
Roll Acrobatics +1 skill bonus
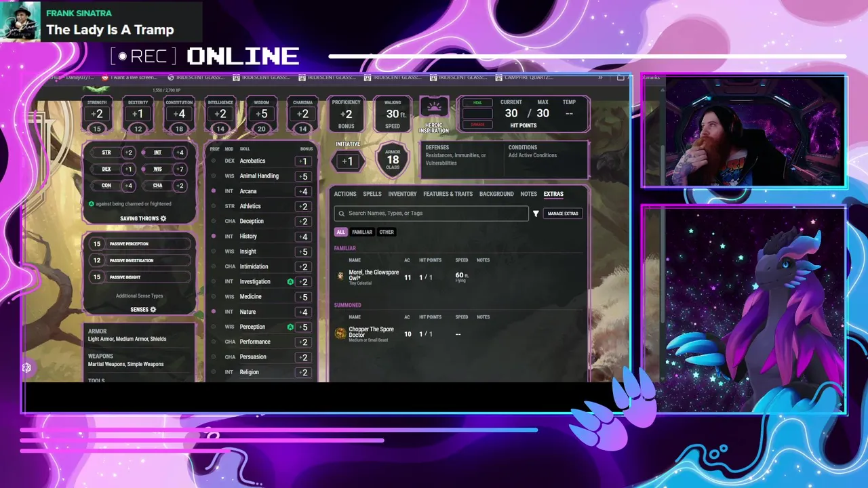click(x=304, y=161)
